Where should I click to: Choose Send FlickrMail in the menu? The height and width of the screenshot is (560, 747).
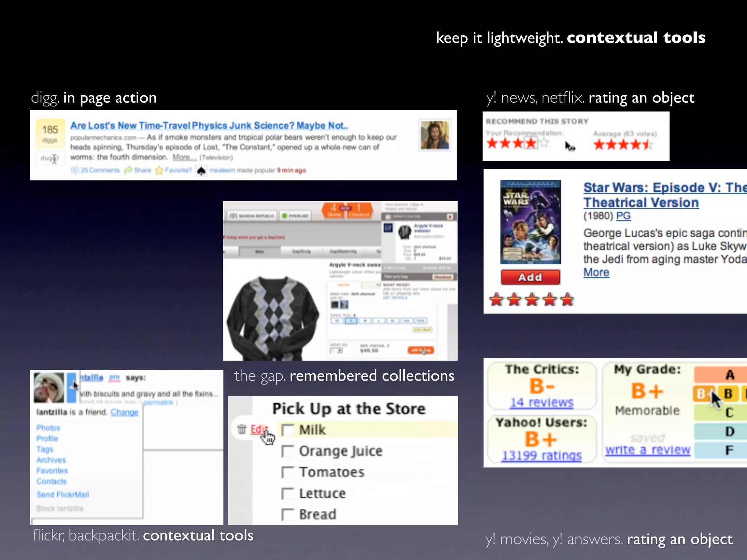(62, 494)
